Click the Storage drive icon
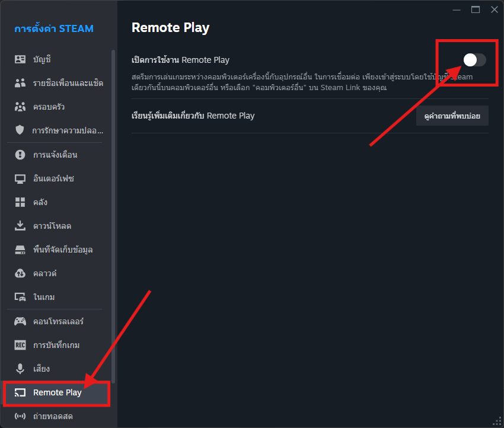504x428 pixels. (20, 250)
